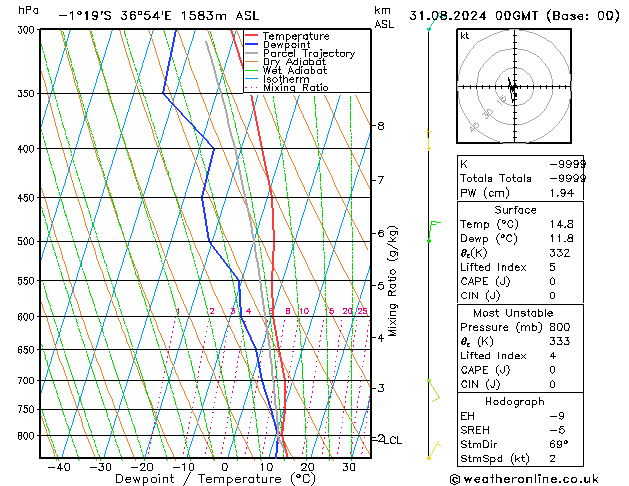Image resolution: width=629 pixels, height=486 pixels.
Task: Click the blue Dewpoint legend line sample
Action: pos(251,44)
